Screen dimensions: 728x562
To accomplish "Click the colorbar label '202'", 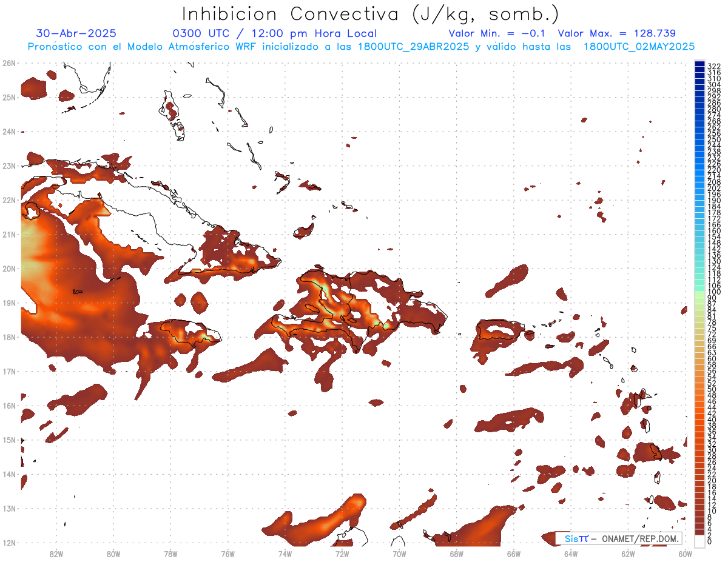I will (x=714, y=188).
